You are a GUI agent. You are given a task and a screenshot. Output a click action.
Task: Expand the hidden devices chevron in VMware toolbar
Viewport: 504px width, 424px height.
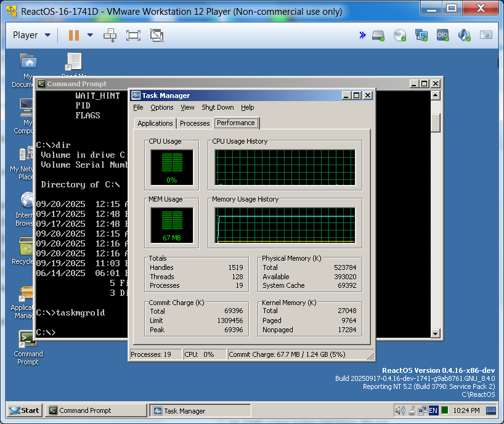coord(362,35)
